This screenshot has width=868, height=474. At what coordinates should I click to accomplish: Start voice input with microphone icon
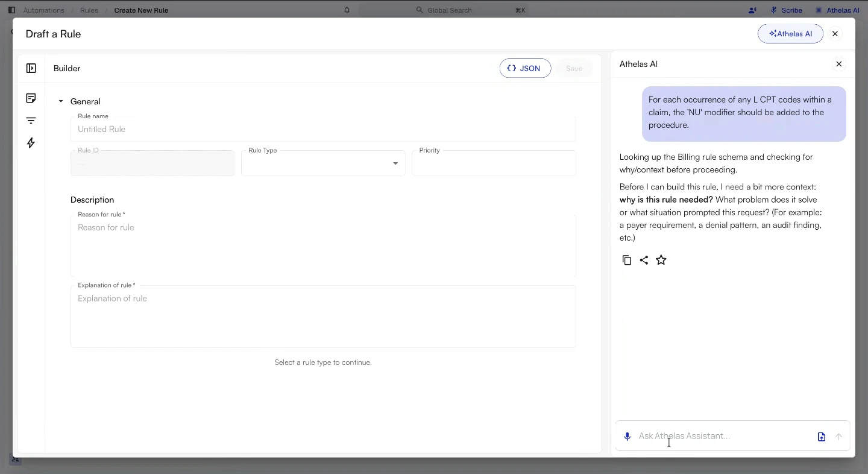coord(627,437)
